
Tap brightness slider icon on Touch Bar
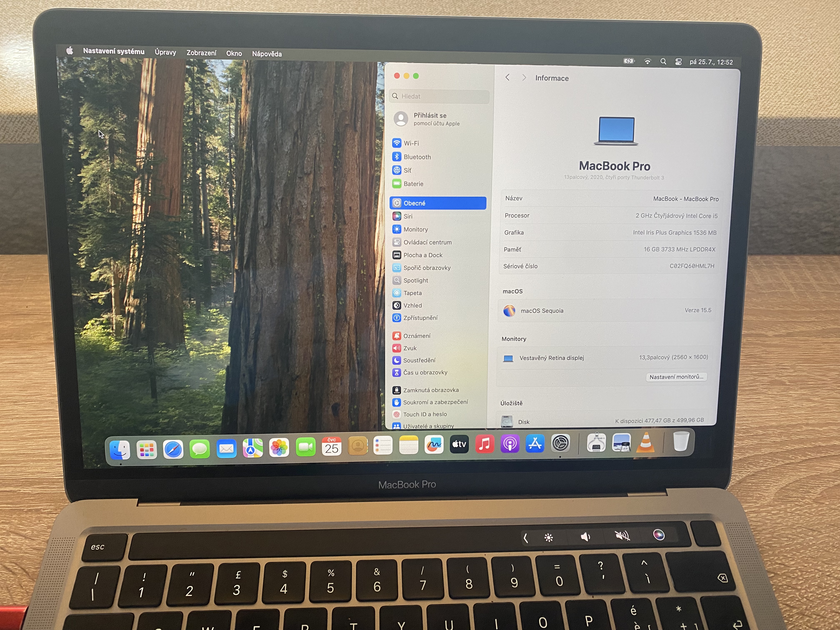point(548,537)
